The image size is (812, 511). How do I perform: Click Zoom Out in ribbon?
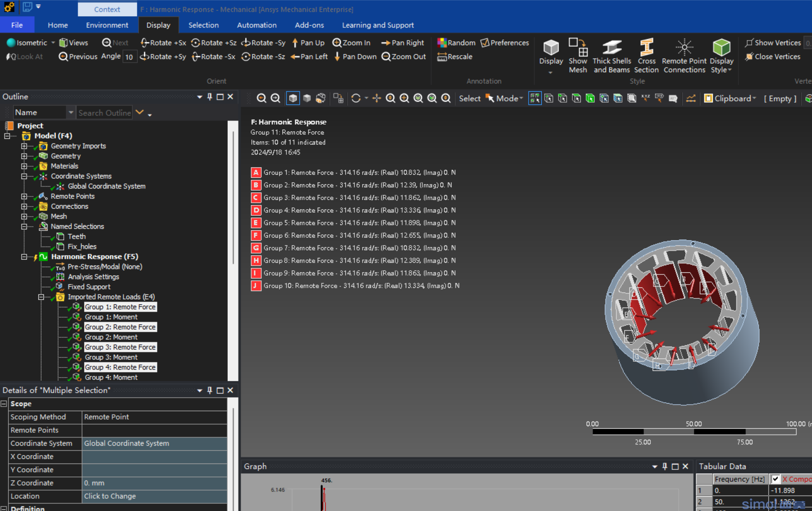pos(404,56)
